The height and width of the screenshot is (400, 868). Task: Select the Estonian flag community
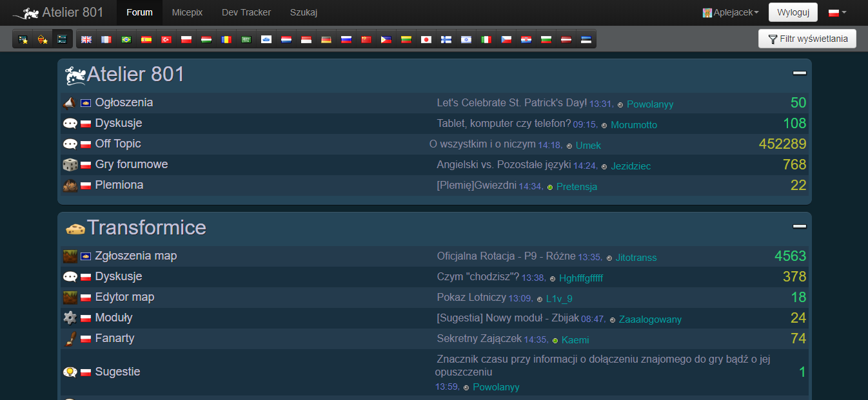pyautogui.click(x=586, y=39)
